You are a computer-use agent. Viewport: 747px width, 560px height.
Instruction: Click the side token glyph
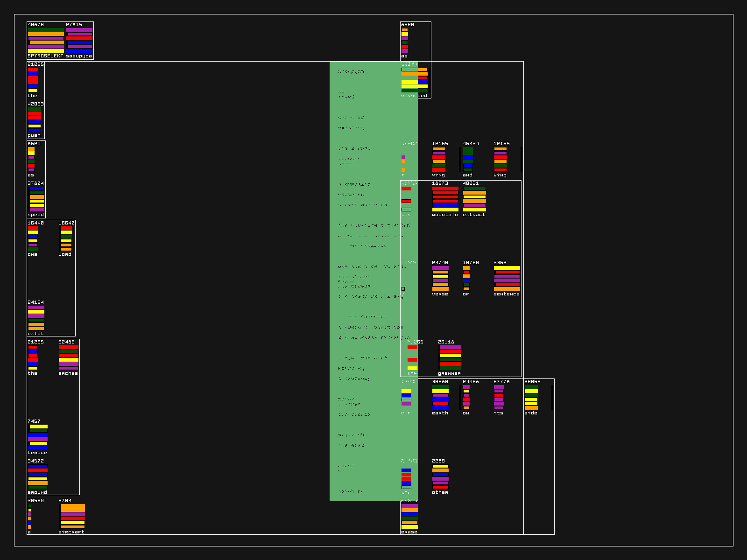(x=531, y=397)
